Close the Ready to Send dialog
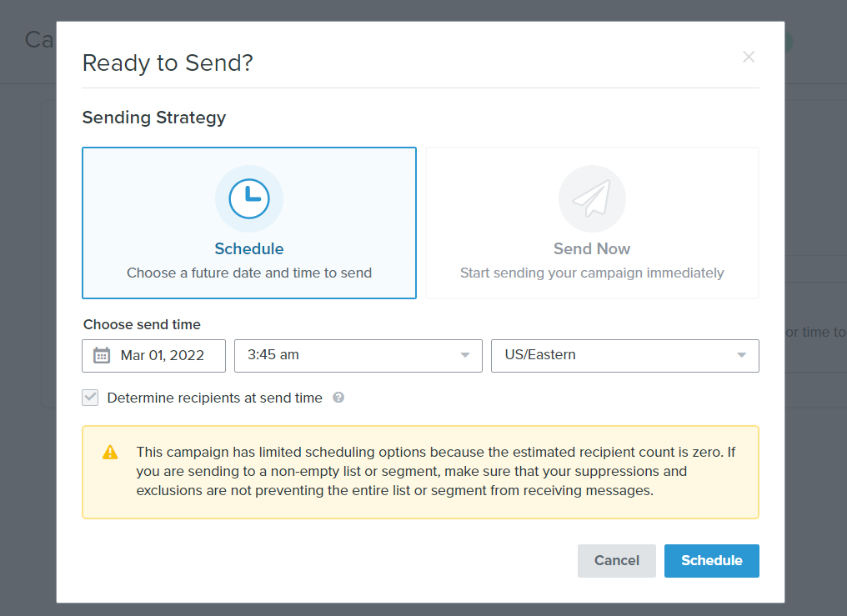Screen dimensions: 847x616 (x=748, y=57)
